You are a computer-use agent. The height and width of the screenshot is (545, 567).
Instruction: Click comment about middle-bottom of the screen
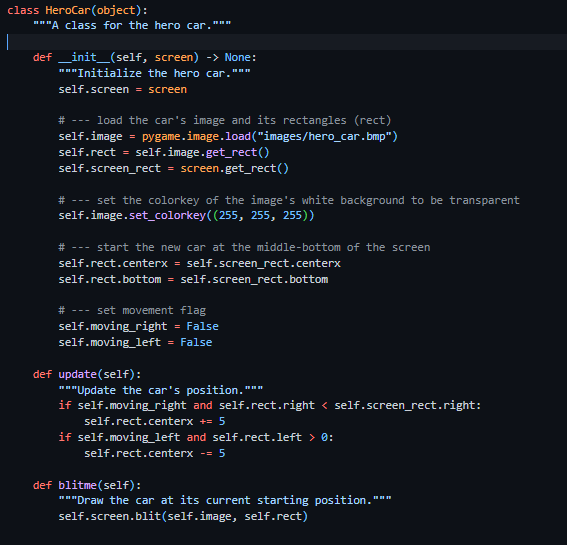244,247
